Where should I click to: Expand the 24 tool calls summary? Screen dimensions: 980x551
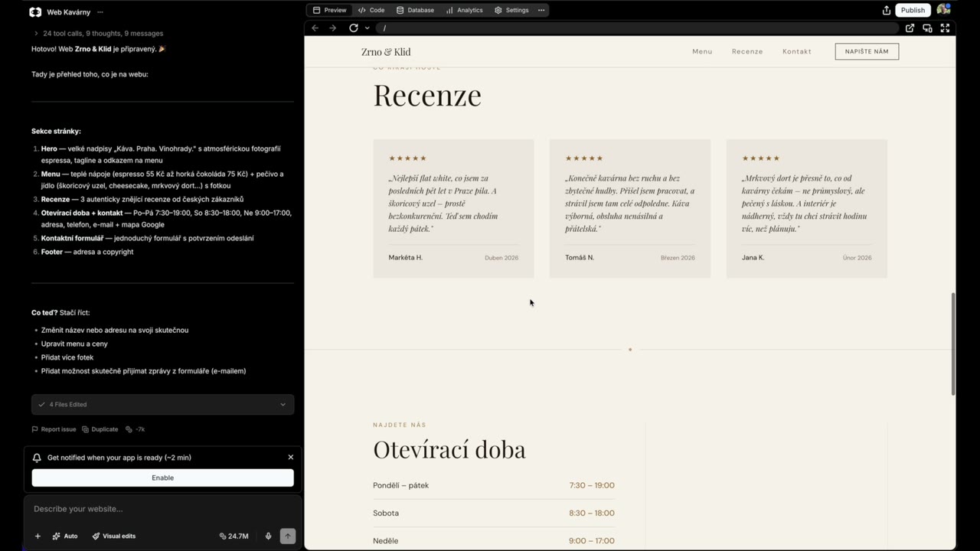[x=98, y=34]
